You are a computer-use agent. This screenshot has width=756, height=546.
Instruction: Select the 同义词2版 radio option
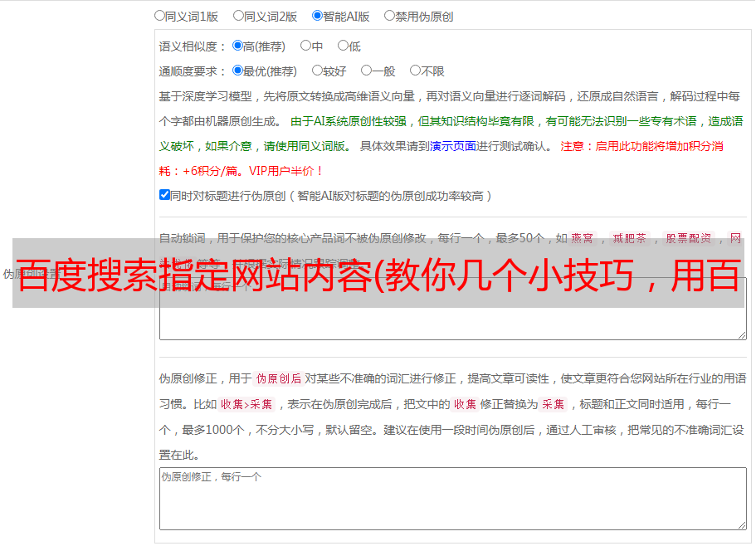[238, 16]
